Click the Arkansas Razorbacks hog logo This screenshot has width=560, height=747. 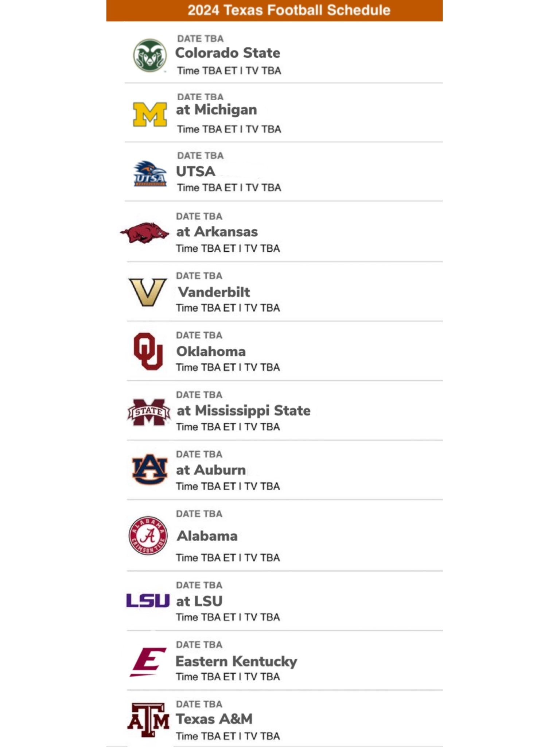click(x=145, y=232)
